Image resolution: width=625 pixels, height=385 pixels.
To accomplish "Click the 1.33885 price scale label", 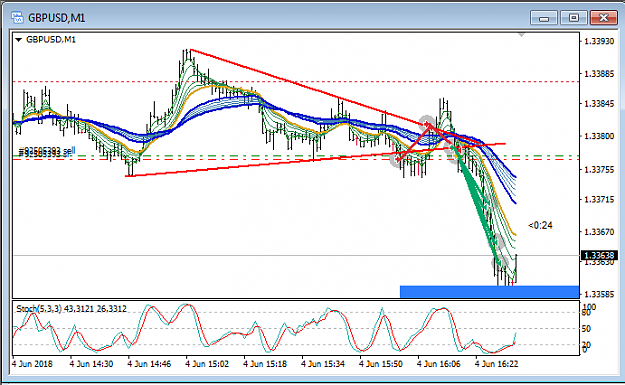I will coord(599,74).
